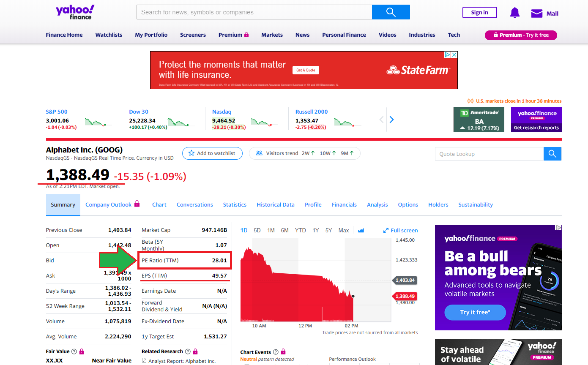The width and height of the screenshot is (588, 365).
Task: Click the blue magnifier search button at top
Action: [x=391, y=12]
